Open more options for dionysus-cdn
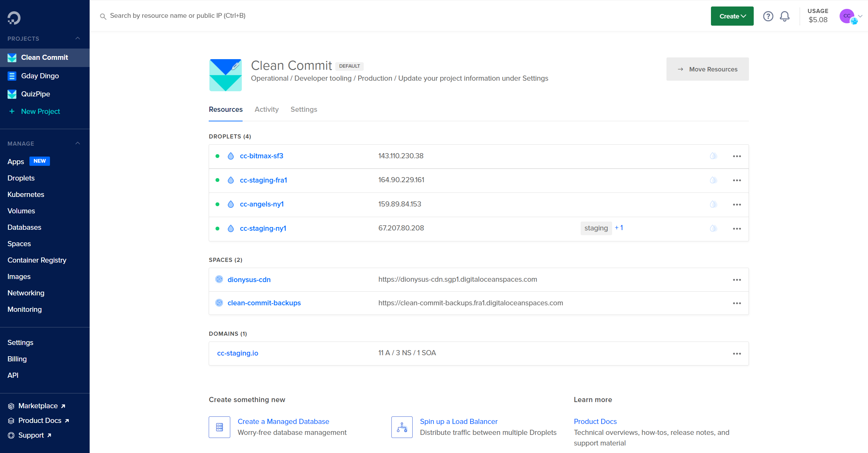The image size is (868, 453). [737, 280]
